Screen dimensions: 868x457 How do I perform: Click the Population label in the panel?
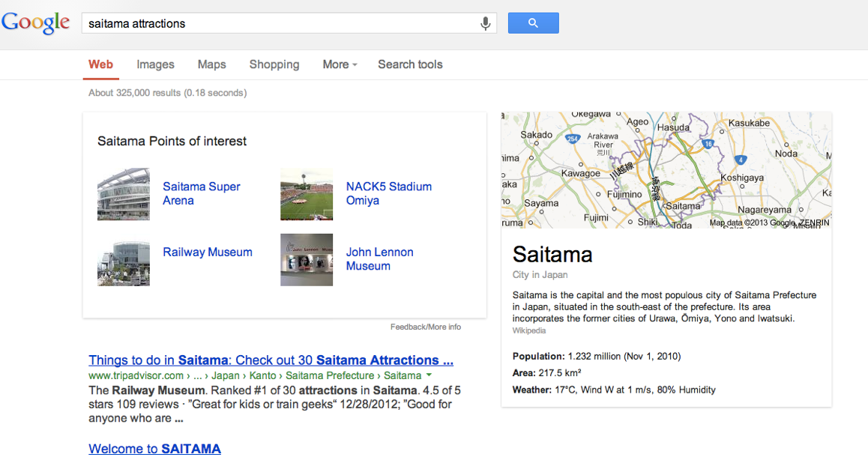539,357
